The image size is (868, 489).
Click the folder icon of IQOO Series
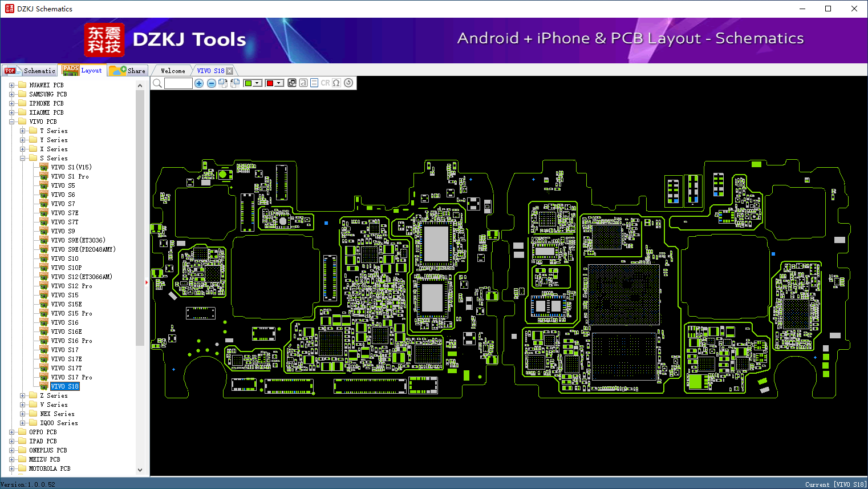point(33,423)
